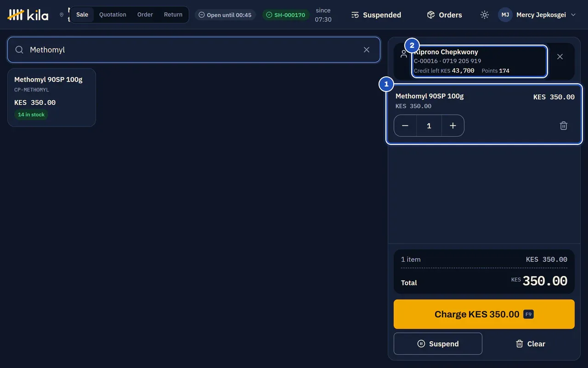Click the SH-000170 shift badge
The width and height of the screenshot is (588, 368).
[x=286, y=15]
